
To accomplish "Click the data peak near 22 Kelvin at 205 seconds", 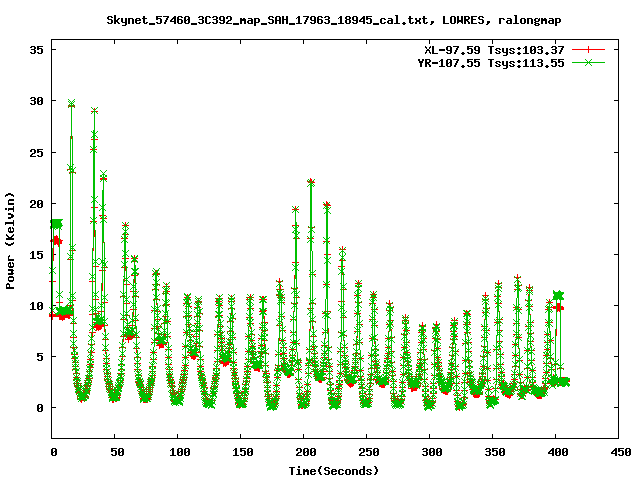I will (x=311, y=182).
